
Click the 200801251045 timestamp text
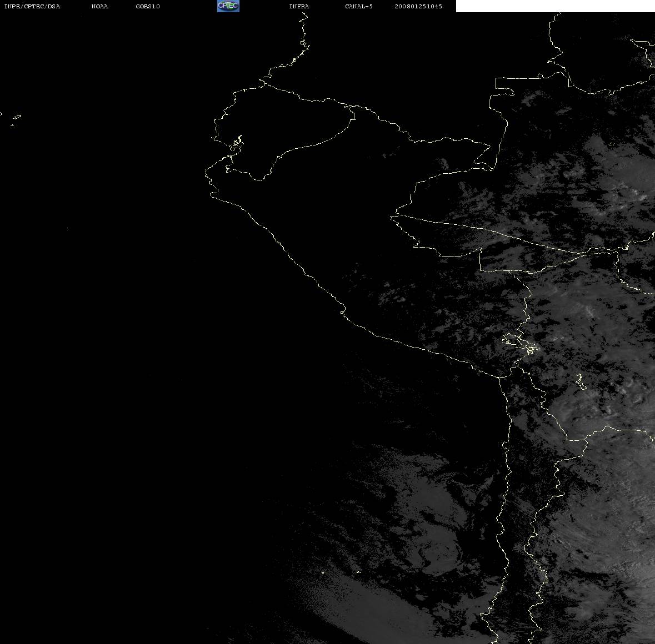click(x=418, y=6)
